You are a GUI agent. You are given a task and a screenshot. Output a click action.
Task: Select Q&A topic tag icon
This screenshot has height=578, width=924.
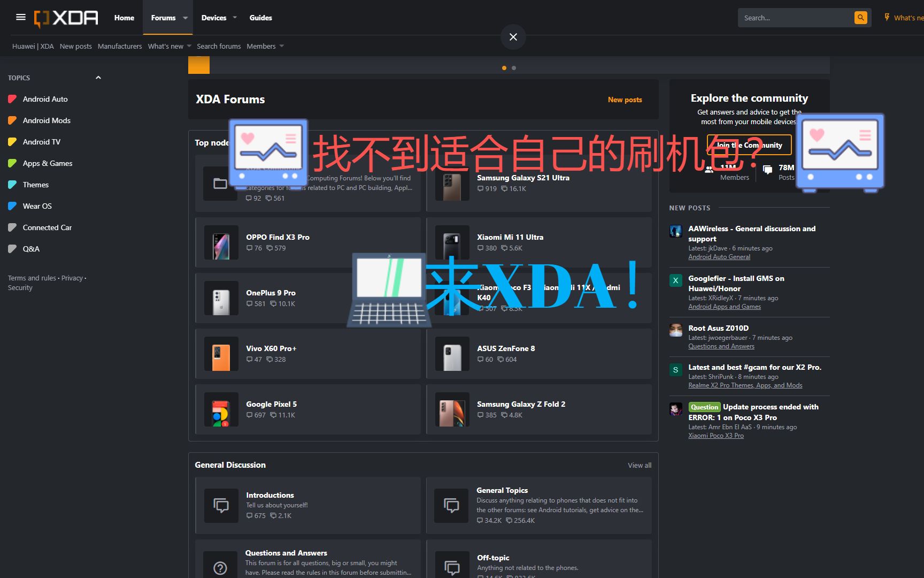[x=12, y=249]
